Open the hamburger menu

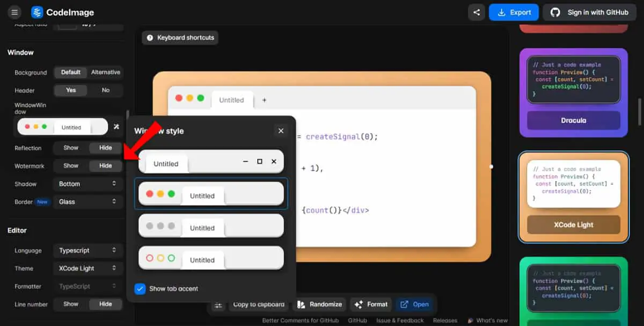tap(14, 12)
